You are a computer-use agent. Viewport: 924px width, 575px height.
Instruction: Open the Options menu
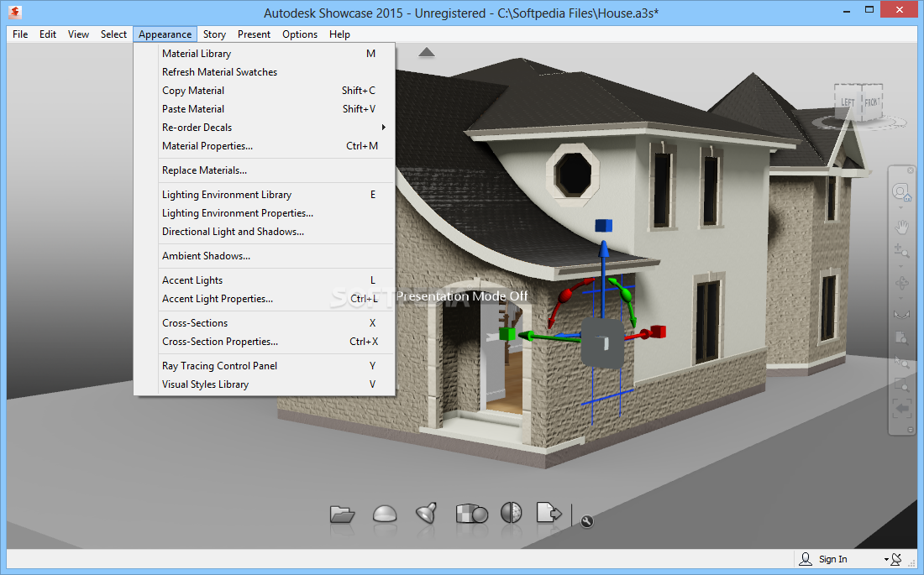tap(300, 34)
